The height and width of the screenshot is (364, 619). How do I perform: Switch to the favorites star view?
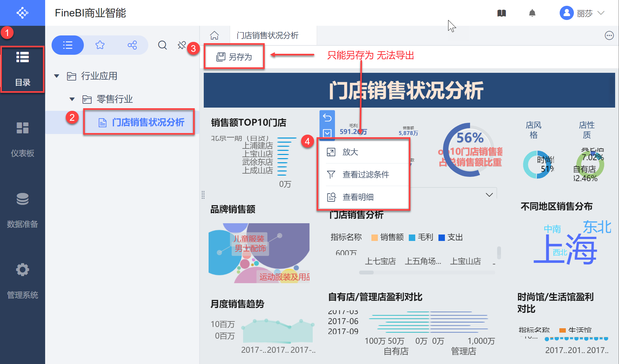pos(100,45)
